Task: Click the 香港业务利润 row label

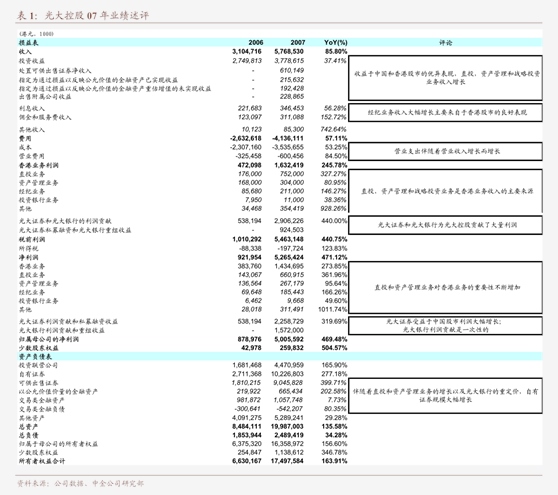Action: (x=38, y=165)
